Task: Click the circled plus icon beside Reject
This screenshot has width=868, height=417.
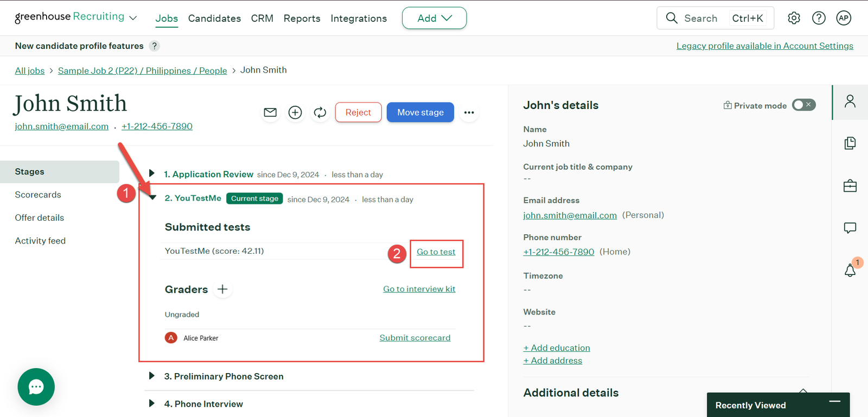Action: pos(295,112)
